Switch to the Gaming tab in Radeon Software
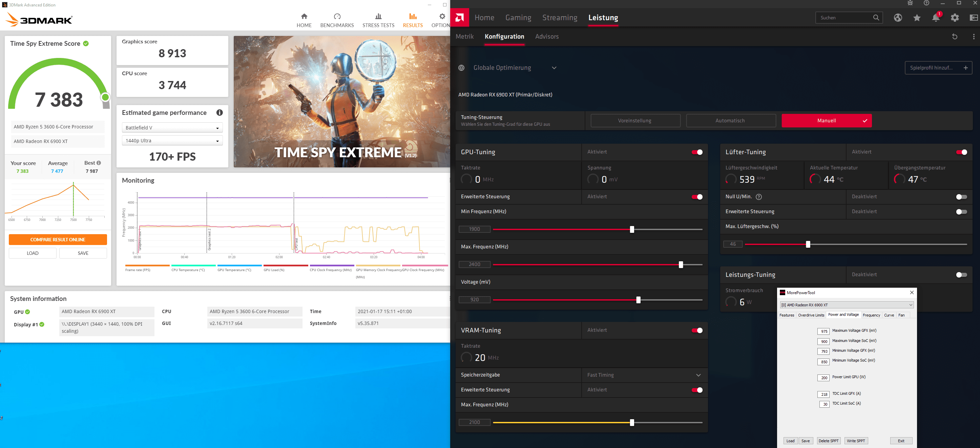The height and width of the screenshot is (448, 980). 518,18
